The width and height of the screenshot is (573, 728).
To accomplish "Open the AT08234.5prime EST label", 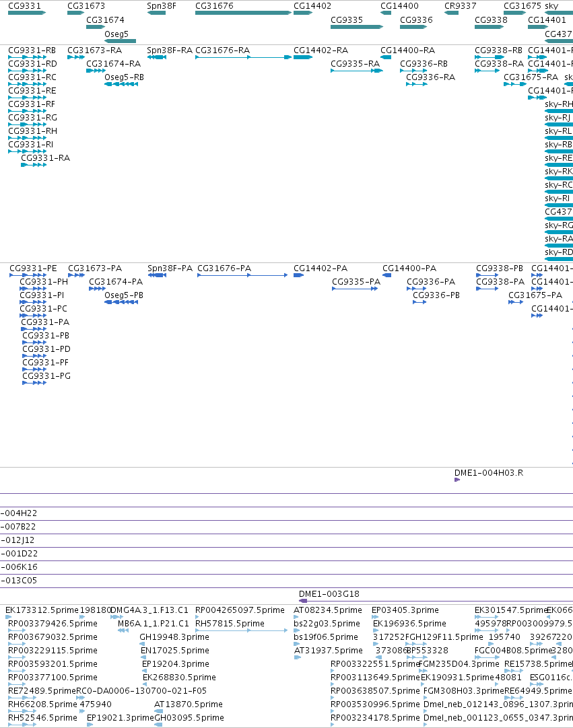I will [x=328, y=610].
